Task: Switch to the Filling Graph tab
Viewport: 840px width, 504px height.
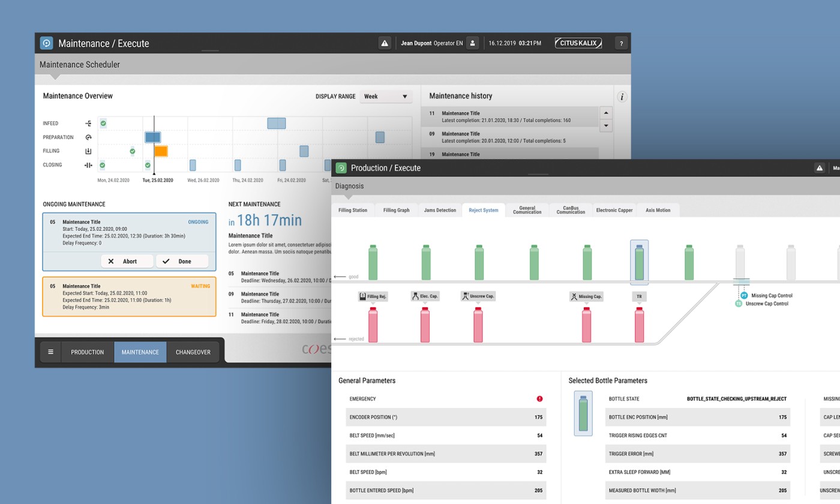Action: click(x=396, y=211)
